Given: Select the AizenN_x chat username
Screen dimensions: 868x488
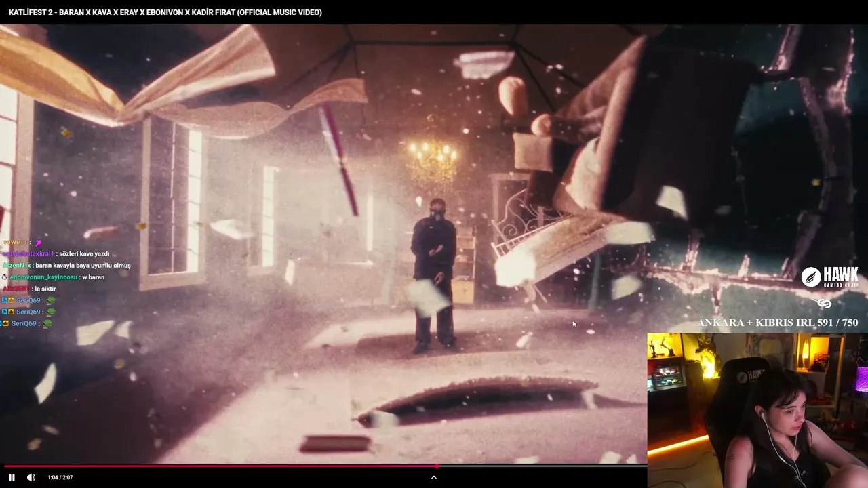Looking at the screenshot, I should pos(17,266).
